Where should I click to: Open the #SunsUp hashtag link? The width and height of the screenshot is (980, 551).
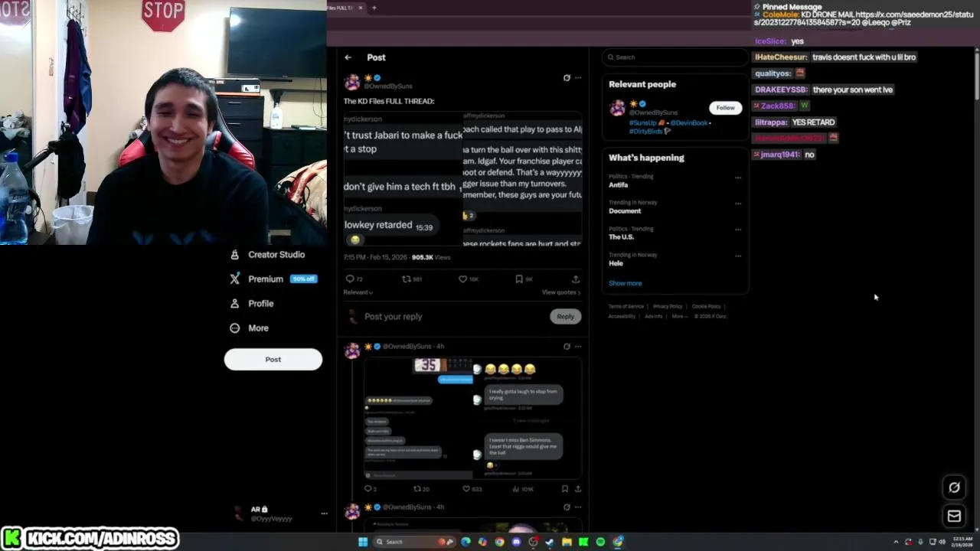coord(644,122)
